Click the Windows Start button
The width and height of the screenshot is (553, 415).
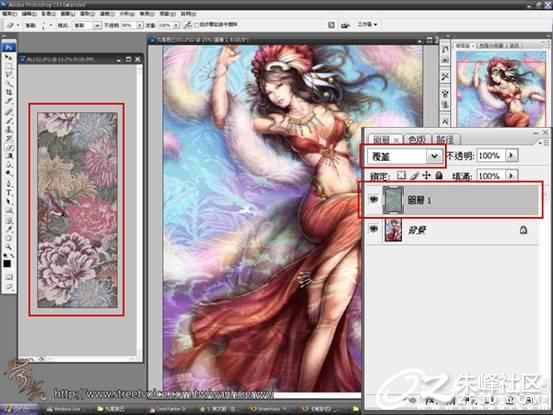coord(18,409)
